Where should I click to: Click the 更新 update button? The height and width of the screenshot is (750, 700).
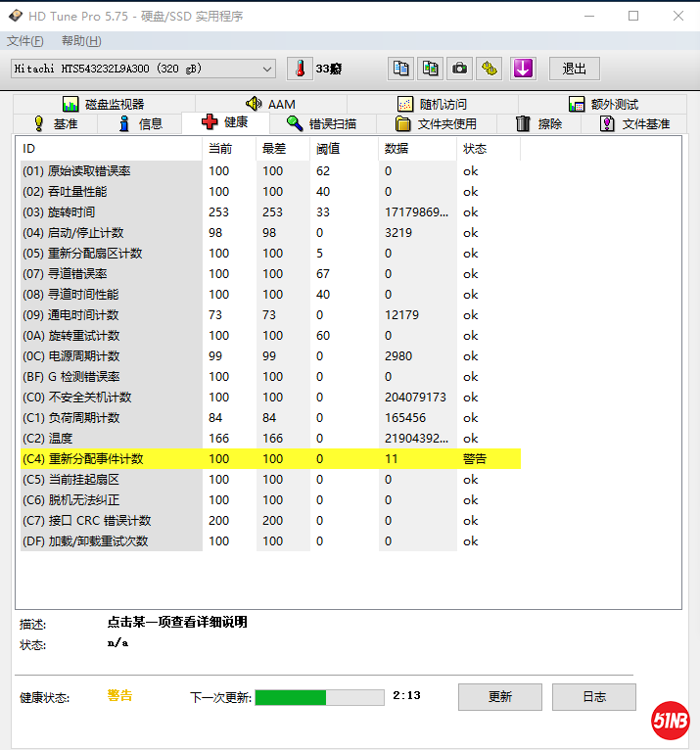(x=499, y=697)
